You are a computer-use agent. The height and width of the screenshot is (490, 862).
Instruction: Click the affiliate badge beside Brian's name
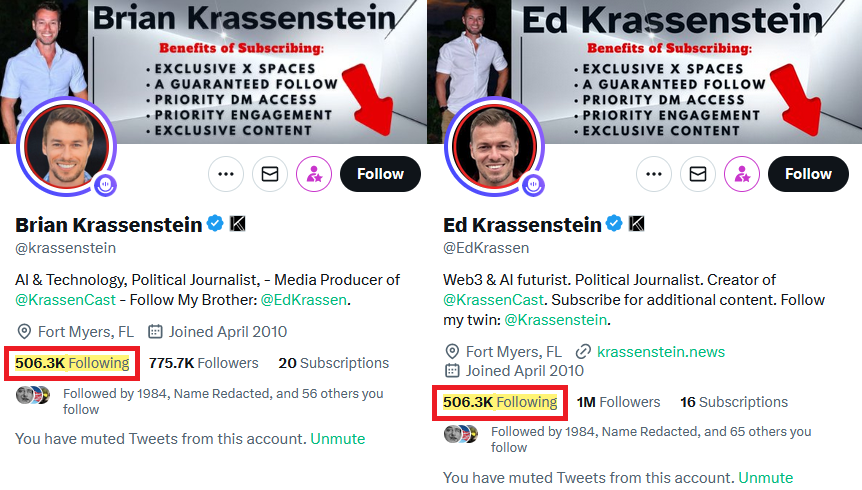238,224
